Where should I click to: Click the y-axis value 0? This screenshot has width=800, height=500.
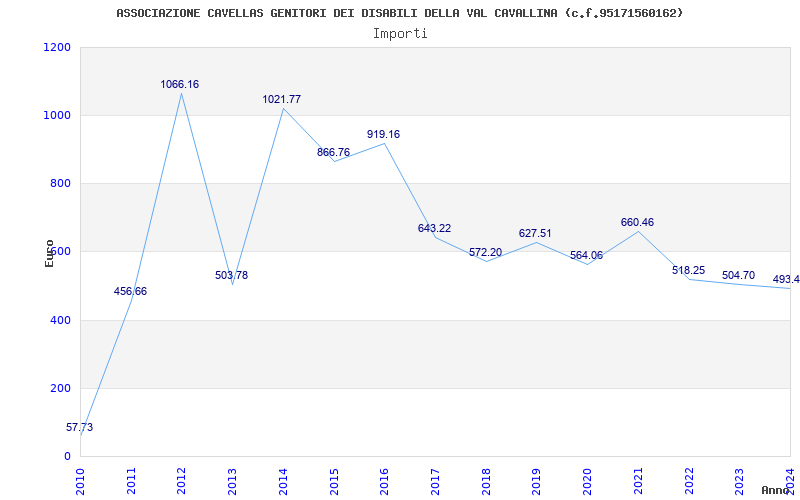tap(67, 456)
